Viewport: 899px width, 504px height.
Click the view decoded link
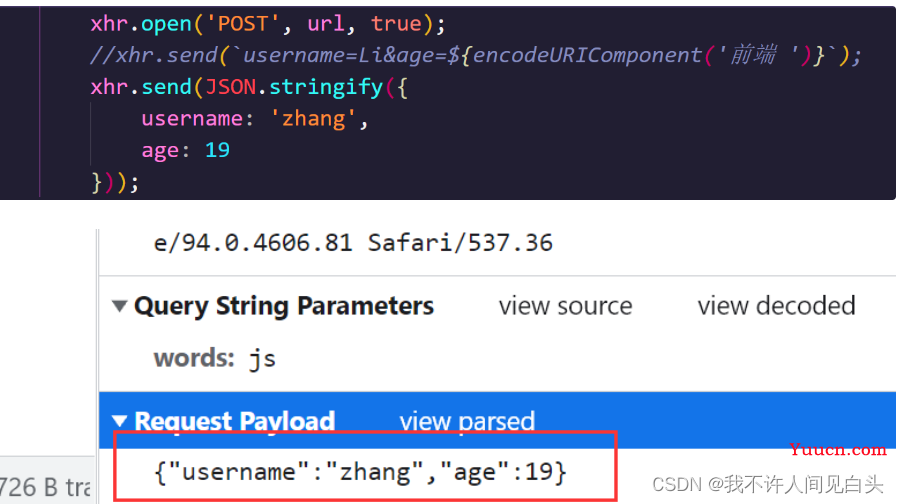click(776, 306)
